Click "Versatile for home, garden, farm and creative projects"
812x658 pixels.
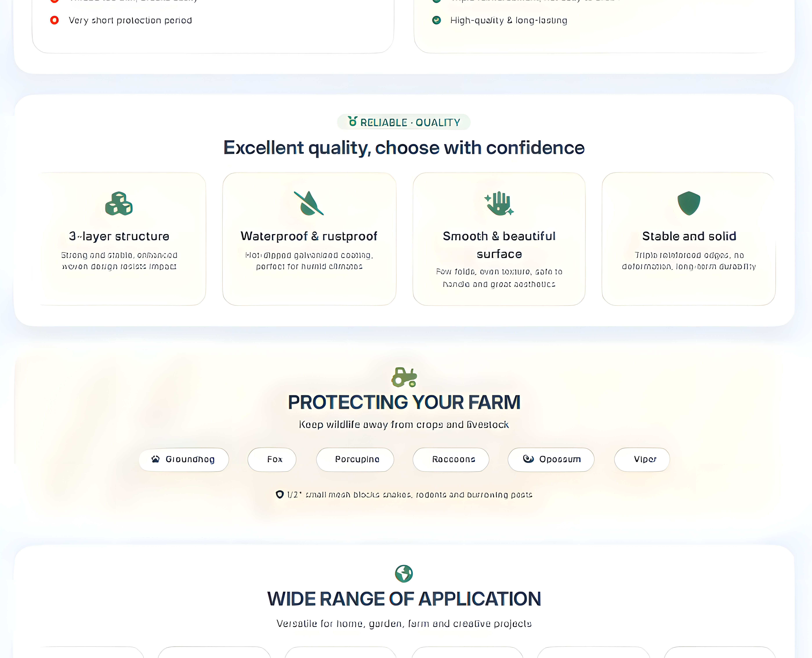[x=404, y=624]
